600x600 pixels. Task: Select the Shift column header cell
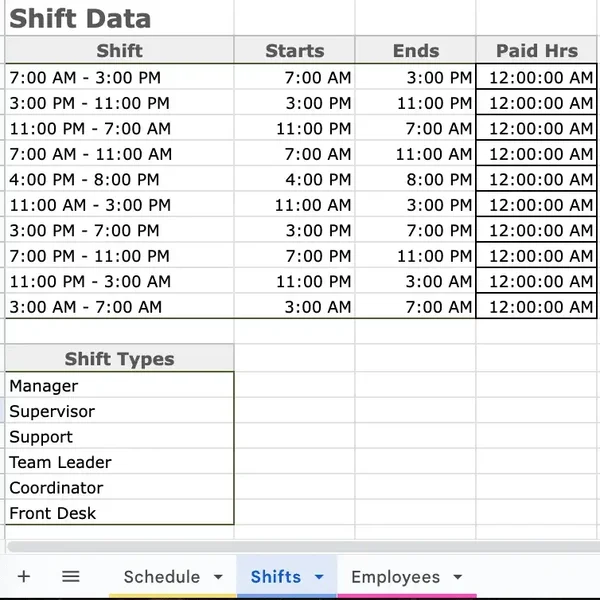[119, 51]
